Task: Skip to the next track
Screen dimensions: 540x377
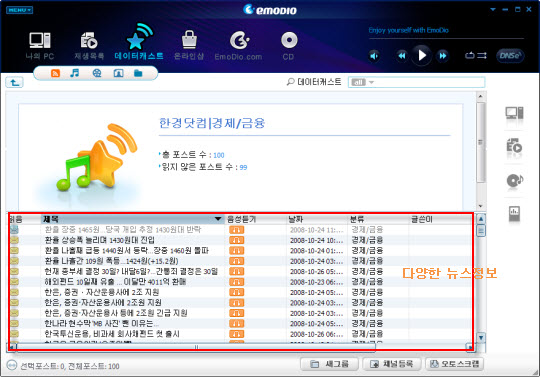Action: 443,55
